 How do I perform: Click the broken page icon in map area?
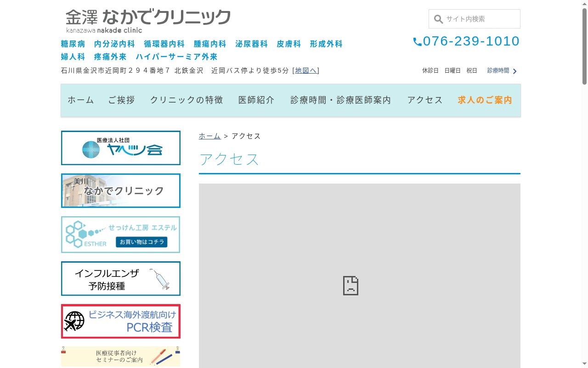pyautogui.click(x=351, y=286)
